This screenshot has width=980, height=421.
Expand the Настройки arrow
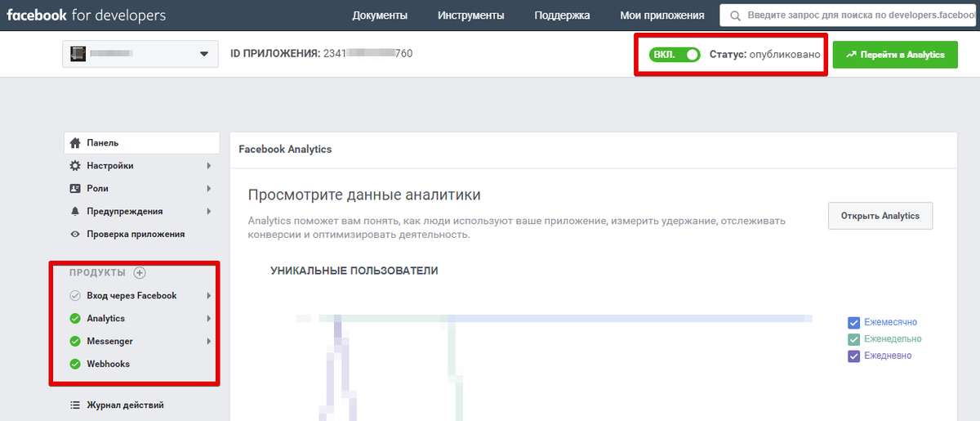coord(209,165)
